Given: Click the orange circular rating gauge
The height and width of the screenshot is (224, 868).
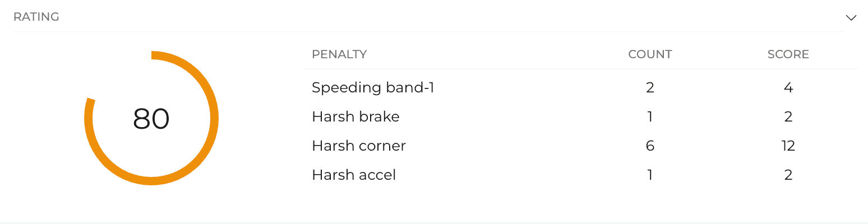Looking at the screenshot, I should [x=151, y=118].
